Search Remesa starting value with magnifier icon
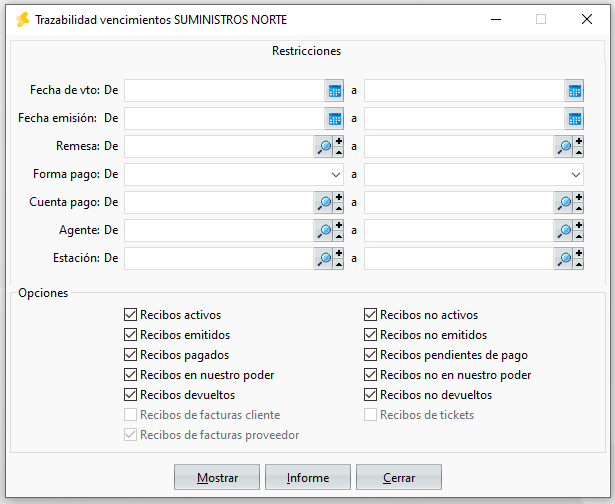Image resolution: width=615 pixels, height=504 pixels. click(x=324, y=147)
